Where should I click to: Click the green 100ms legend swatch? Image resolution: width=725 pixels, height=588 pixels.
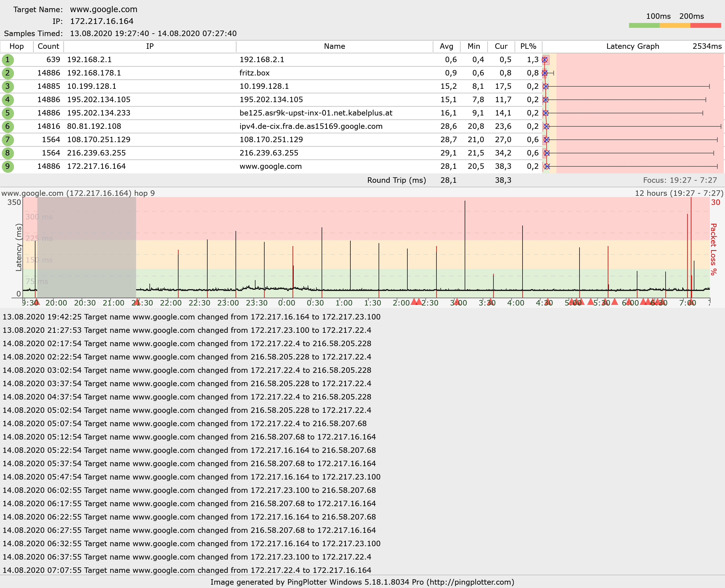(644, 25)
